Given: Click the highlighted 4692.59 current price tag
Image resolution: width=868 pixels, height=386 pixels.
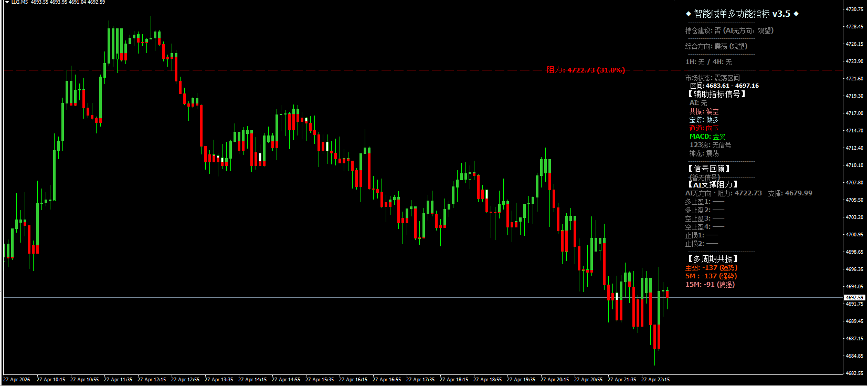Looking at the screenshot, I should [x=854, y=298].
